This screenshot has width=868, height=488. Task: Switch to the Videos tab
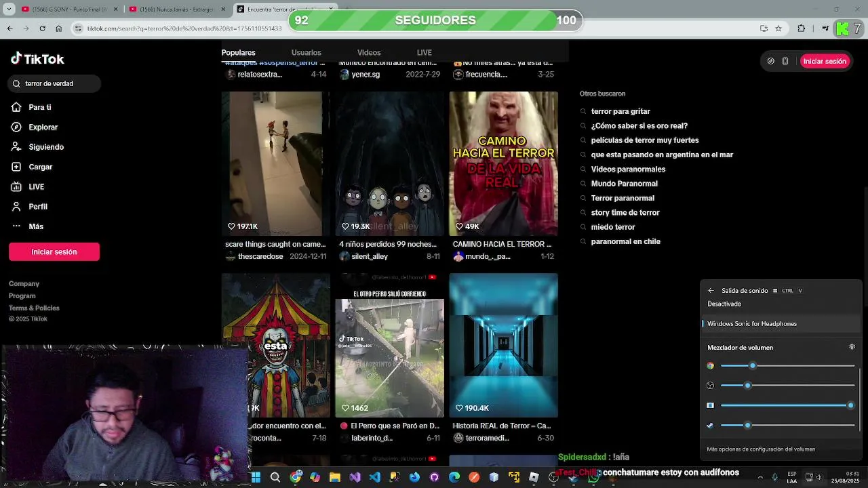click(369, 52)
